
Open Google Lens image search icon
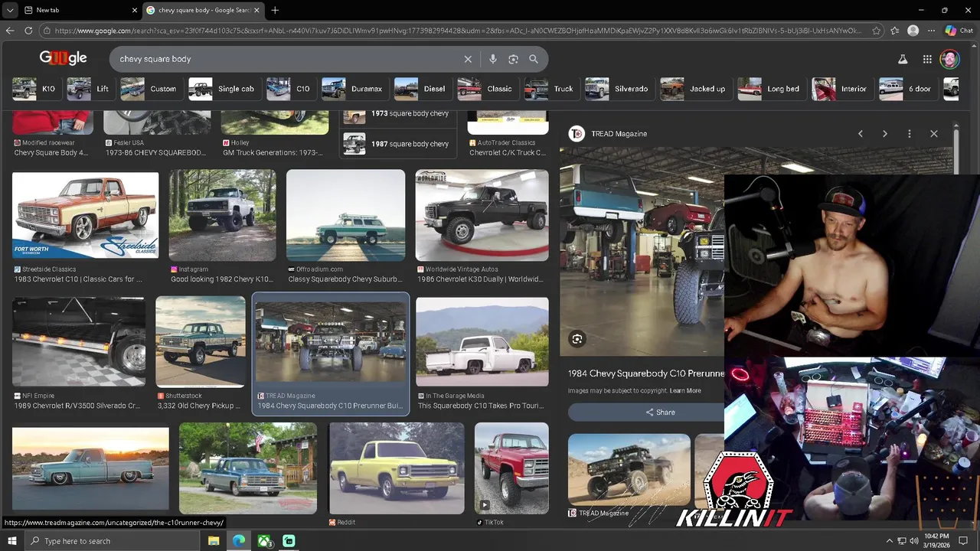point(513,59)
